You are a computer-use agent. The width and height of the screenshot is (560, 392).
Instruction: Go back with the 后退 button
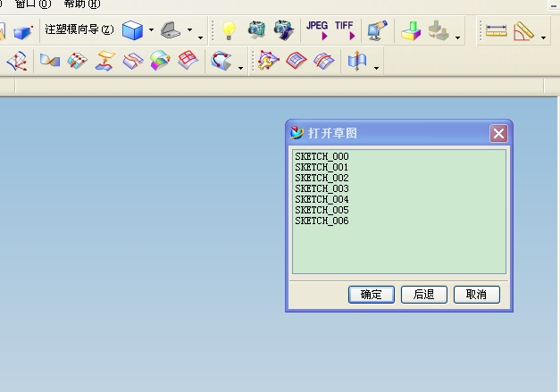pyautogui.click(x=424, y=295)
